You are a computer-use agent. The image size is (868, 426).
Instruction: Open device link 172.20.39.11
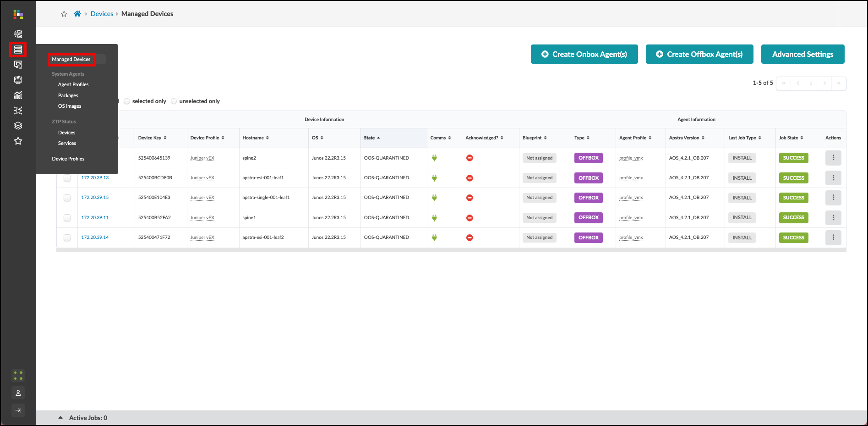95,218
